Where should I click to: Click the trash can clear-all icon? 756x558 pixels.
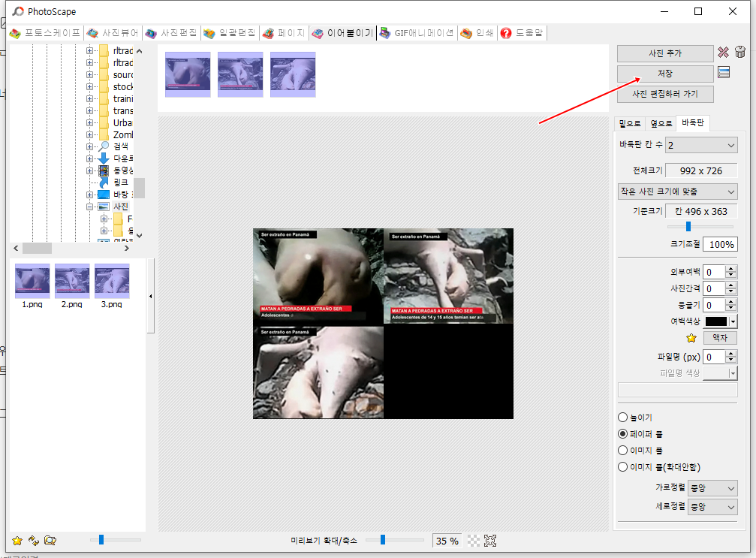click(x=740, y=52)
